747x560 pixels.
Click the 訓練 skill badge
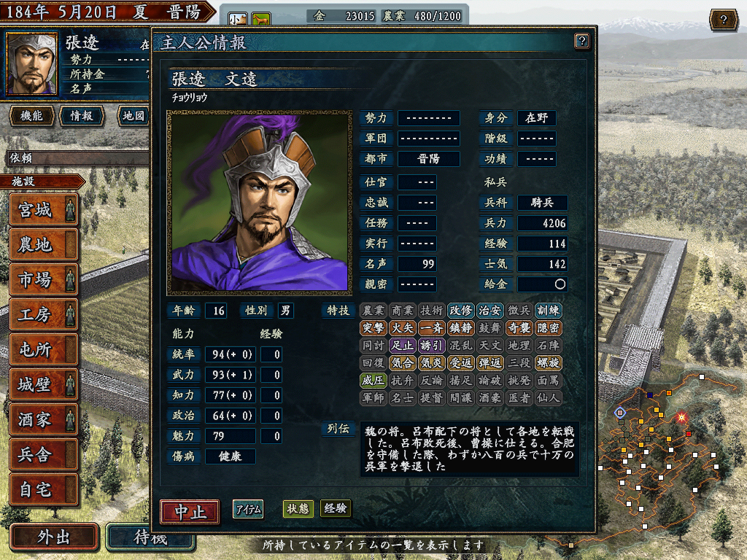548,311
